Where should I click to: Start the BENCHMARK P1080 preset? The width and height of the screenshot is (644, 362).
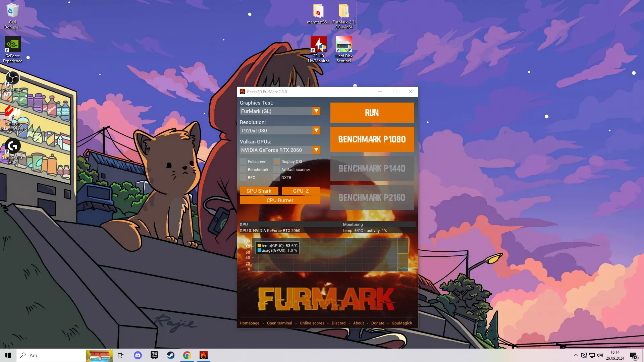click(x=372, y=139)
